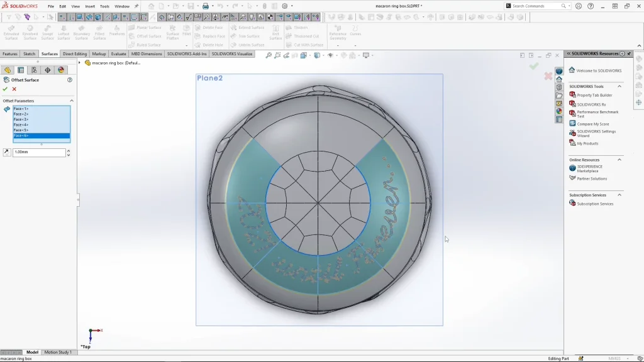Click the 1.00mm offset distance field
The width and height of the screenshot is (644, 362).
[x=38, y=153]
